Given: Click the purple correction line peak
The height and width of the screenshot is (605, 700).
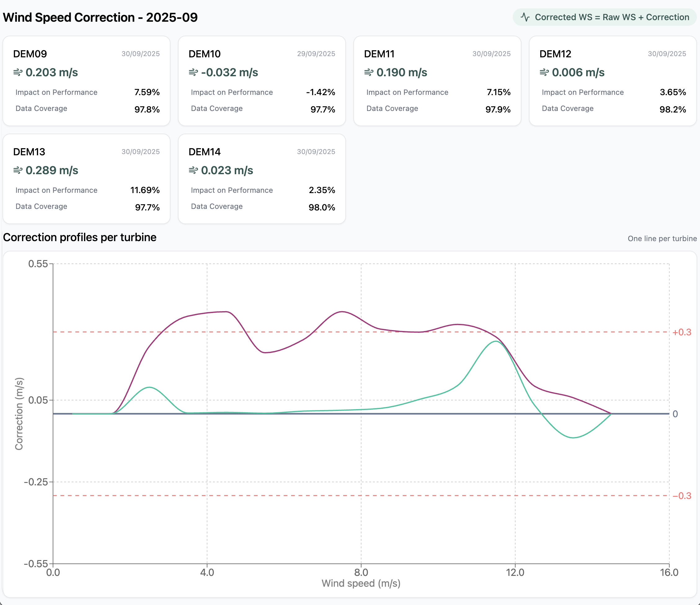Looking at the screenshot, I should click(342, 312).
